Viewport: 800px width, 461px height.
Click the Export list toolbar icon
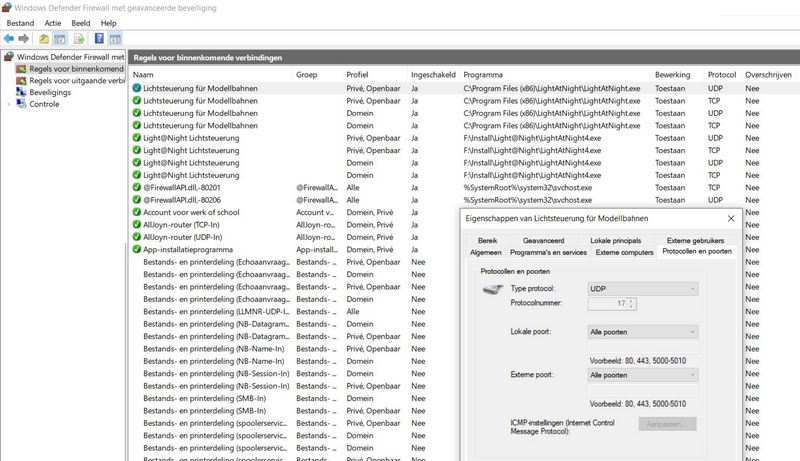(79, 39)
